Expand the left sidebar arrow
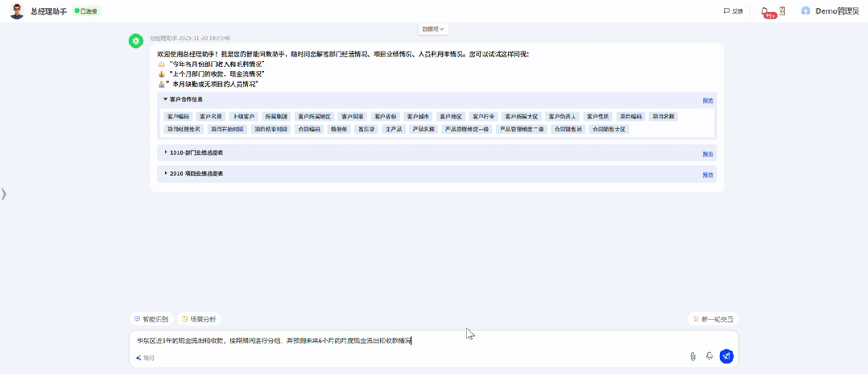This screenshot has height=374, width=868. pyautogui.click(x=4, y=193)
